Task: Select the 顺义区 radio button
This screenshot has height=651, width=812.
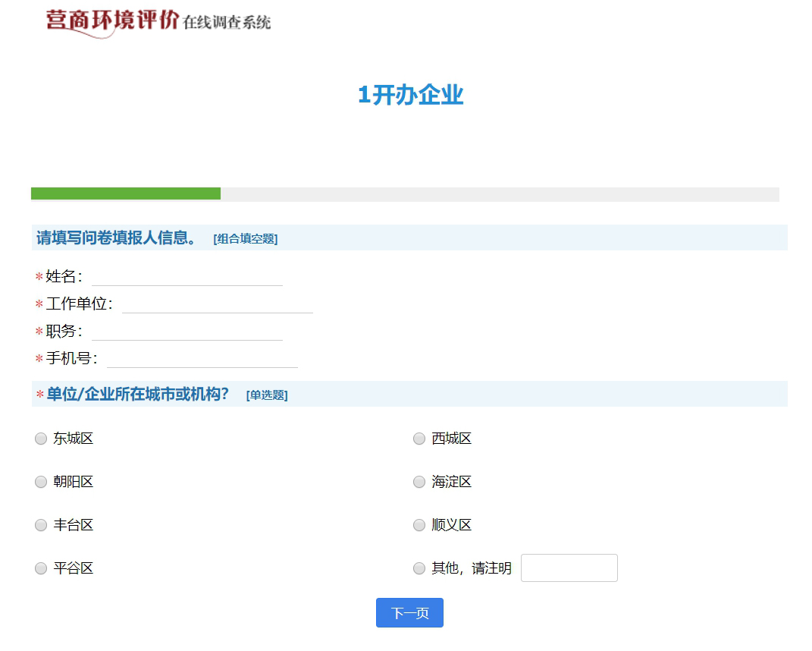Action: point(419,525)
